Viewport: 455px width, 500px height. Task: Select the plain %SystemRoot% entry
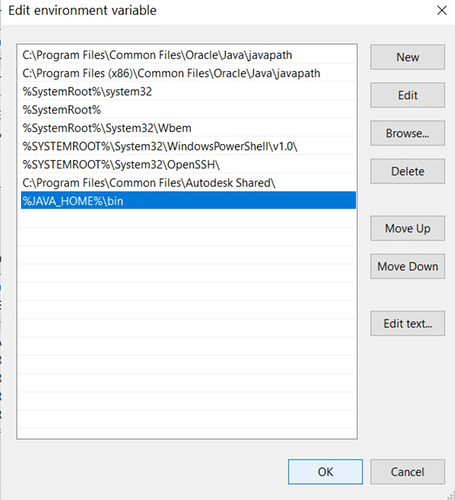188,110
